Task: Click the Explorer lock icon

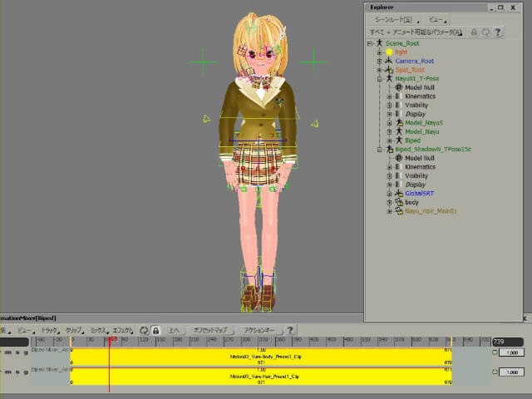Action: click(474, 32)
